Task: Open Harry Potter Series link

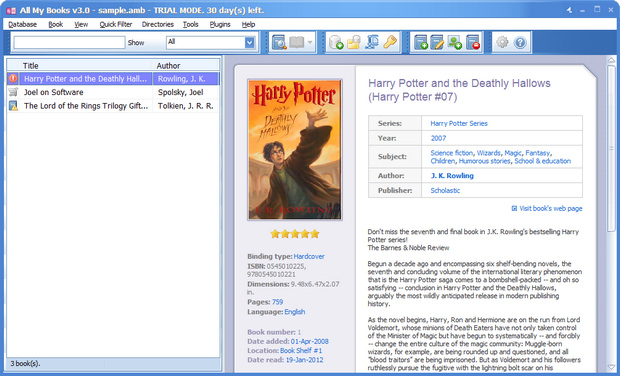Action: click(459, 123)
